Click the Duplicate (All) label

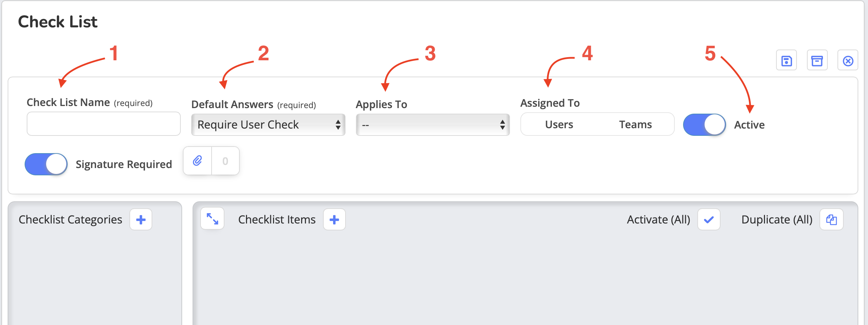[x=777, y=219]
